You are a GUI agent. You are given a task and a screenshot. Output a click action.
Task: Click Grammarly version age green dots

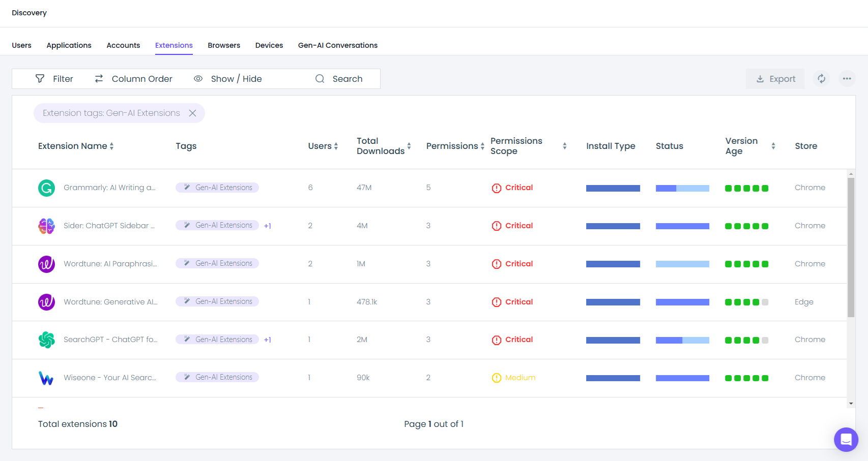point(746,188)
